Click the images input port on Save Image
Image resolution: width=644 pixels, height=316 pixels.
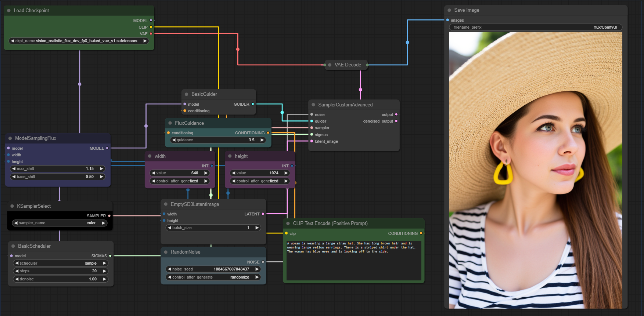tap(447, 20)
